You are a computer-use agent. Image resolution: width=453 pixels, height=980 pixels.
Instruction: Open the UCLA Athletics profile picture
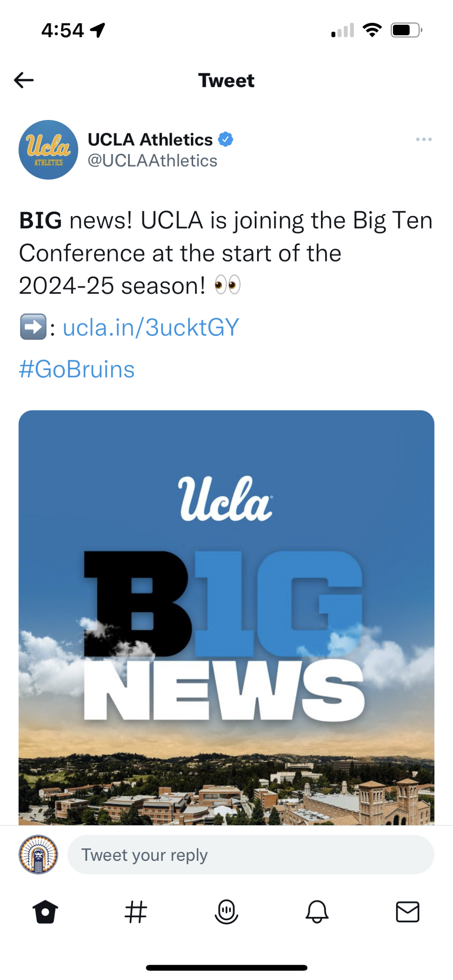click(48, 150)
